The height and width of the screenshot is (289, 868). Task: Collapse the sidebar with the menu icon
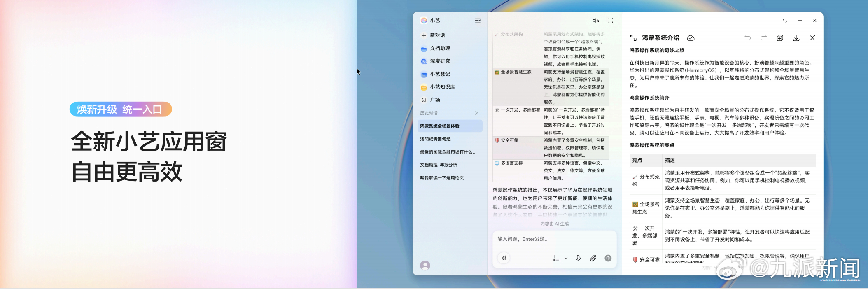click(478, 20)
